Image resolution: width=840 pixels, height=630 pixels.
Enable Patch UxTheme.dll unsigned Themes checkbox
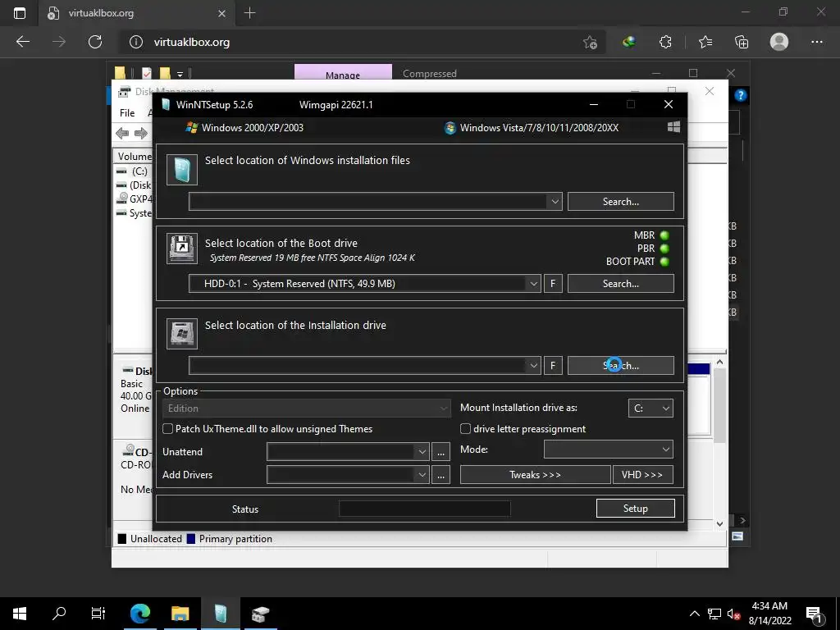(167, 428)
